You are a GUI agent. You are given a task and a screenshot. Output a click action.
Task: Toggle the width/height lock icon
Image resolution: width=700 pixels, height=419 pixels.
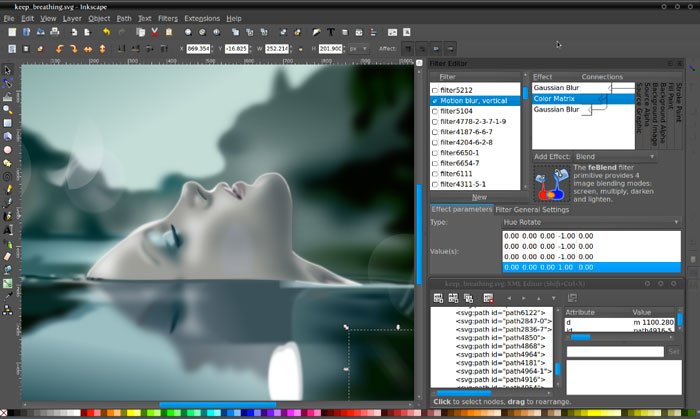pyautogui.click(x=300, y=49)
